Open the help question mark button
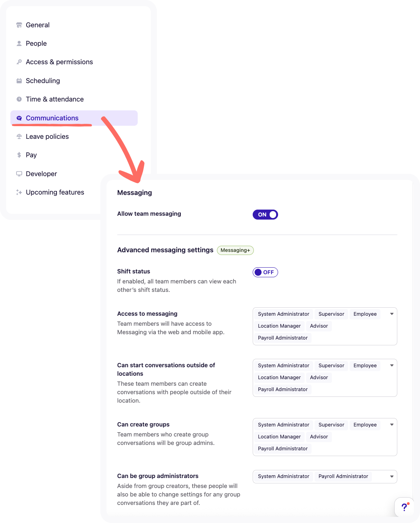This screenshot has width=420, height=523. point(404,507)
